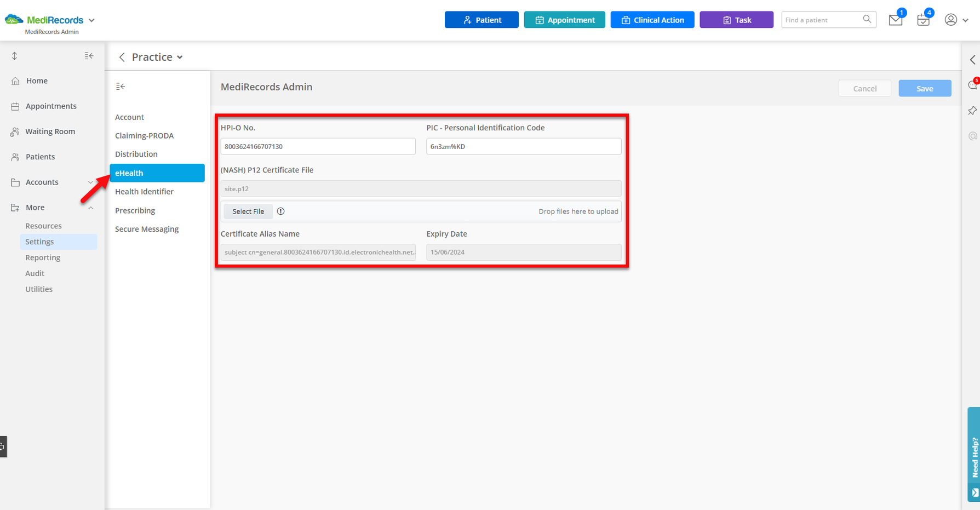980x510 pixels.
Task: Open the calendar tasks icon with badge
Action: [924, 20]
